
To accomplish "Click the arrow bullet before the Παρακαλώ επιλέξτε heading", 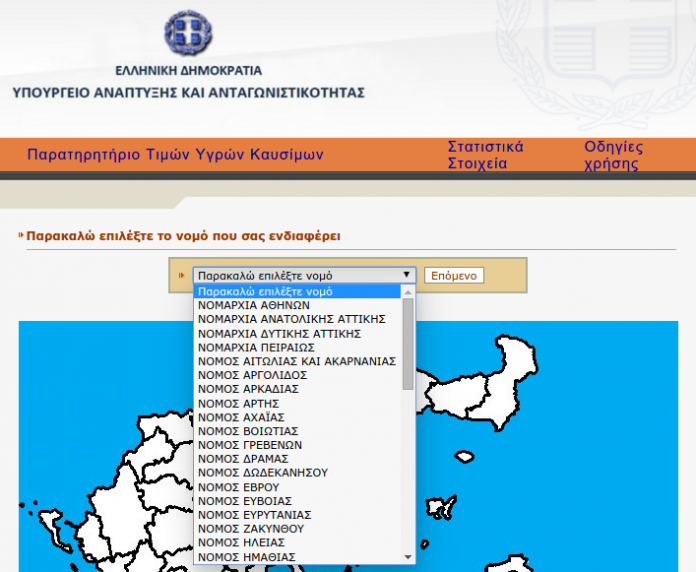I will tap(21, 235).
